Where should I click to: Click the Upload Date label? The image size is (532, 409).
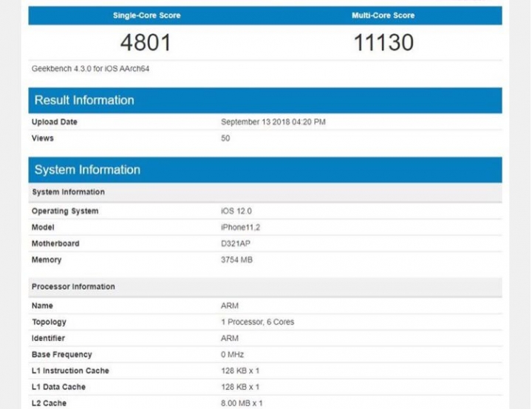pyautogui.click(x=54, y=122)
